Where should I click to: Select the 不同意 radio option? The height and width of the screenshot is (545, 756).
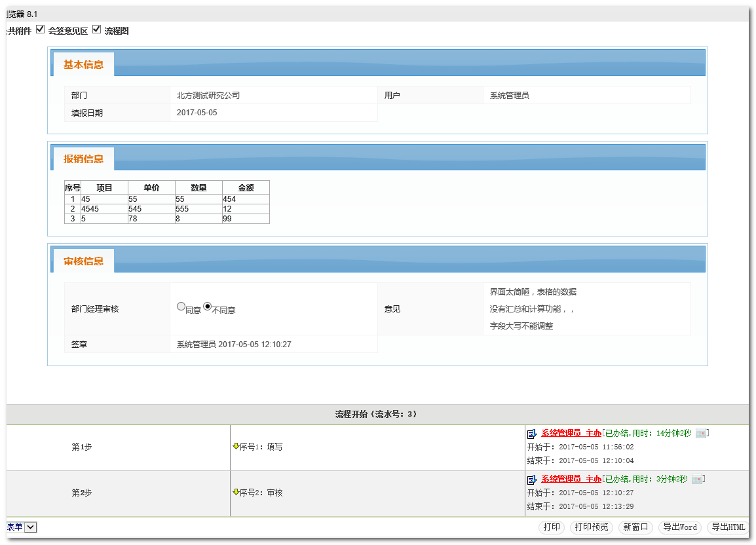208,306
